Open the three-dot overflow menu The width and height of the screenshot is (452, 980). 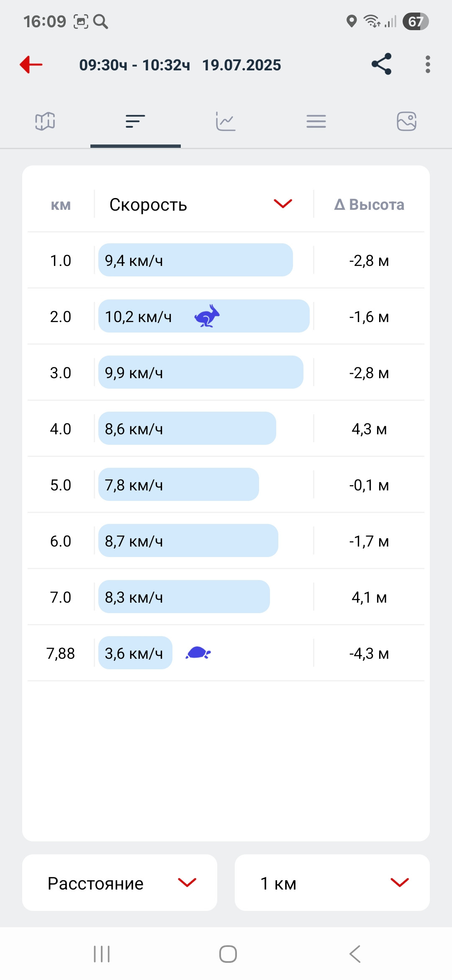(x=427, y=64)
